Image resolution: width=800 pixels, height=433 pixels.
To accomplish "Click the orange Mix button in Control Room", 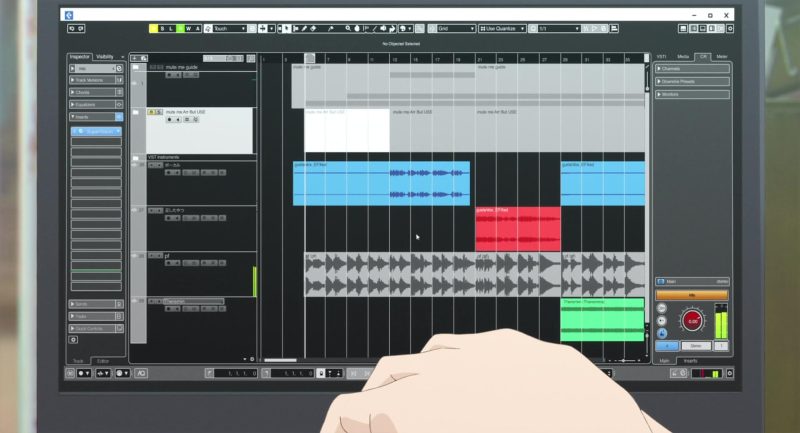I will click(692, 295).
